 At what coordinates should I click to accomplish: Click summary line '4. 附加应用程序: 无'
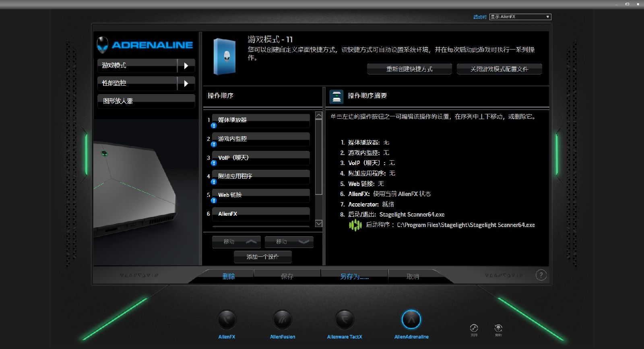(367, 173)
